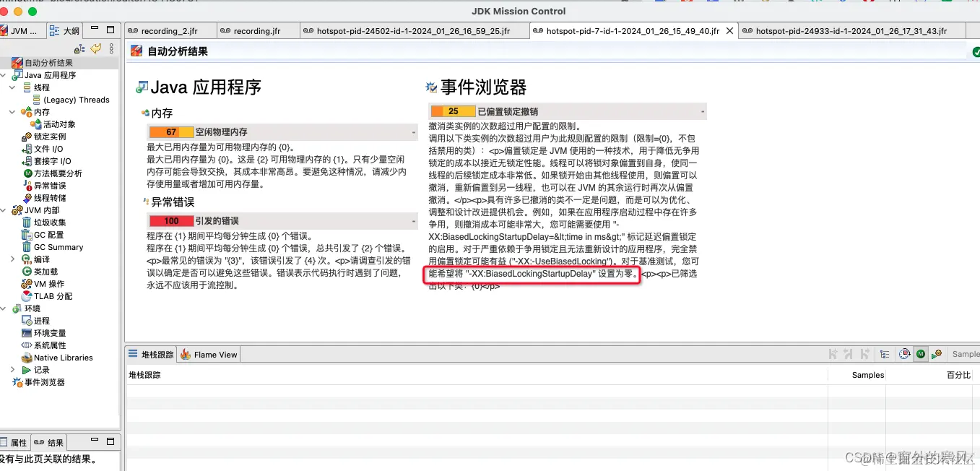Click the 事件浏览器 section heading
The width and height of the screenshot is (980, 471).
[x=484, y=87]
